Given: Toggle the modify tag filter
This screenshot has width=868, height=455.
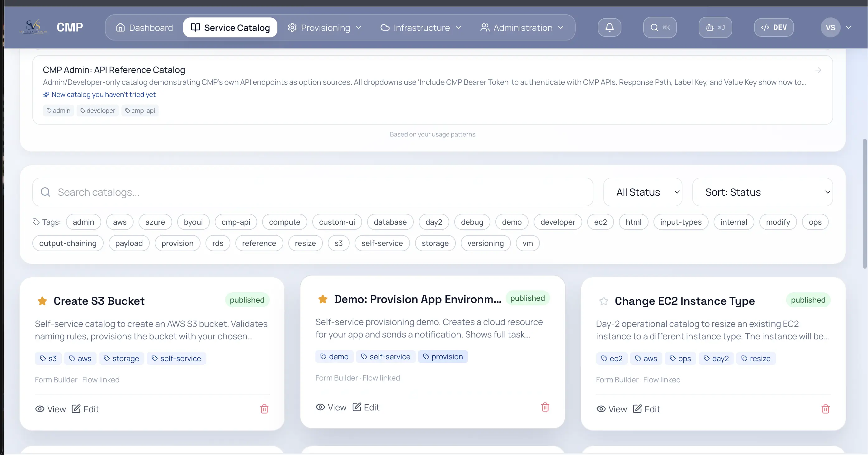Looking at the screenshot, I should tap(778, 222).
